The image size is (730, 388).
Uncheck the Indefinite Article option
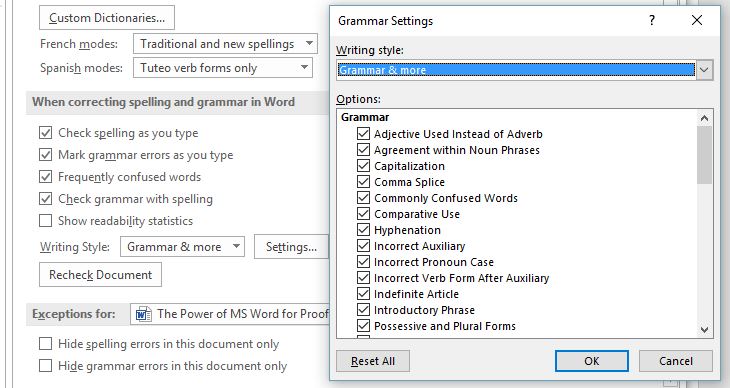(x=363, y=294)
